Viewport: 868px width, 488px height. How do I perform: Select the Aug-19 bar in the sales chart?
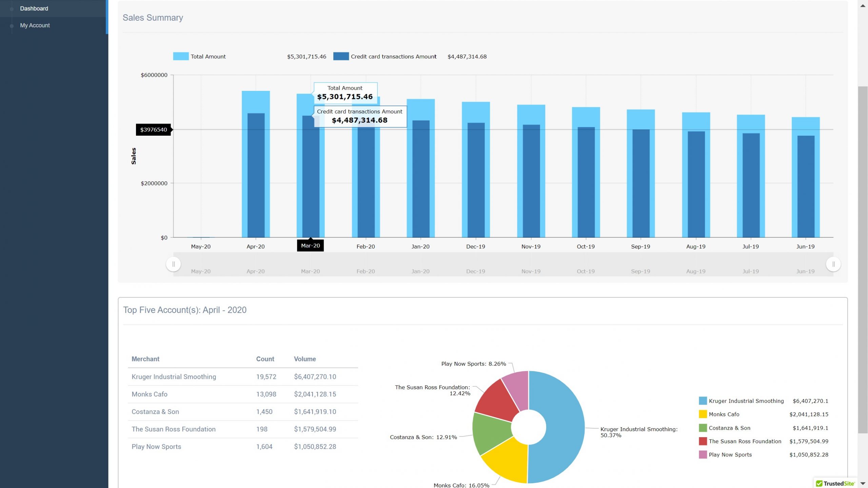[x=696, y=175]
